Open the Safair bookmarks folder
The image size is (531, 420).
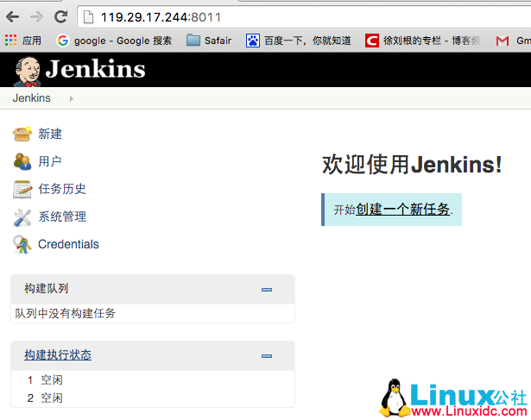pyautogui.click(x=209, y=41)
